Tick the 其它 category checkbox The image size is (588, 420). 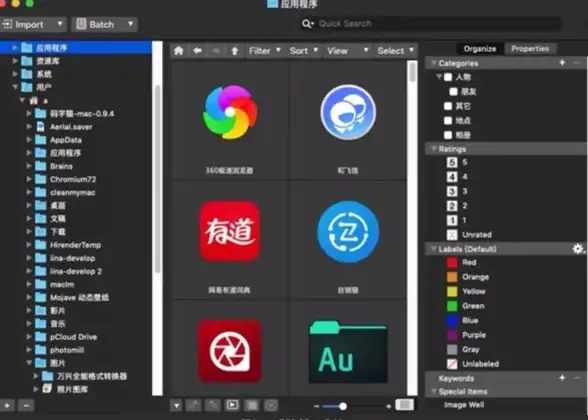click(448, 106)
